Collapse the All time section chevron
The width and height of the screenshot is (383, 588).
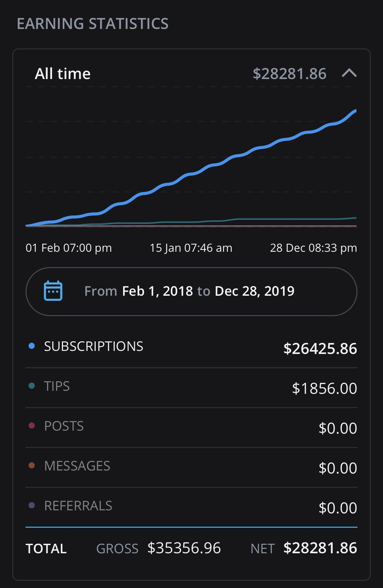[349, 73]
